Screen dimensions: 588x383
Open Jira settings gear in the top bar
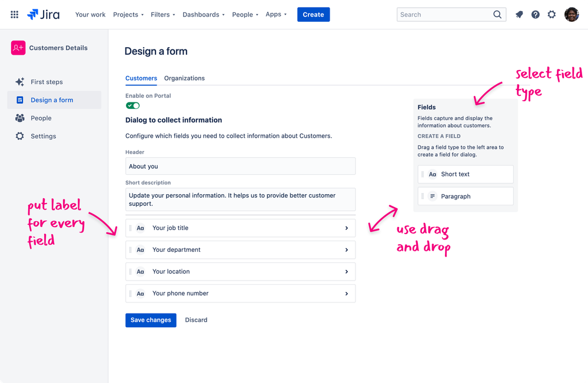tap(552, 14)
